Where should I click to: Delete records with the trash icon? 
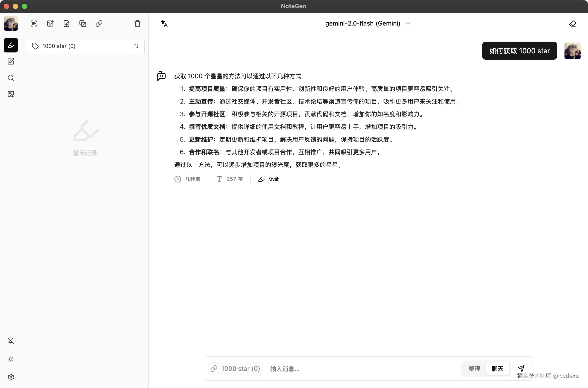(x=137, y=24)
